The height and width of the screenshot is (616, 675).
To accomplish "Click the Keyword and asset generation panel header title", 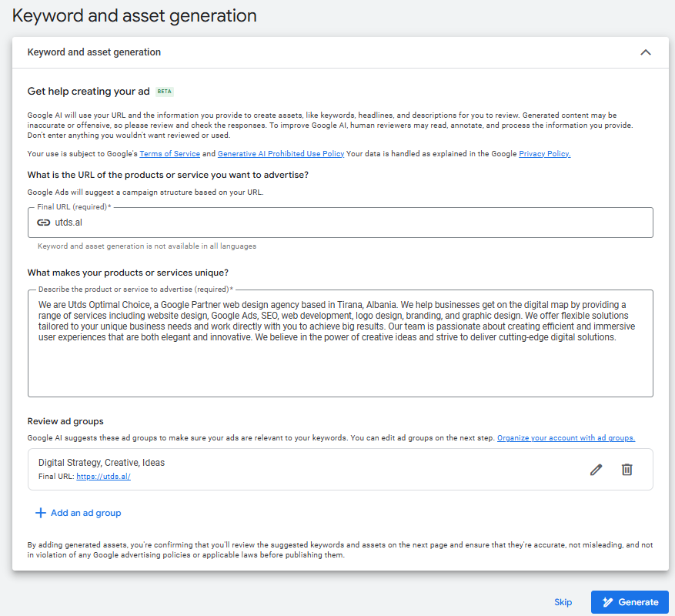I will point(94,52).
